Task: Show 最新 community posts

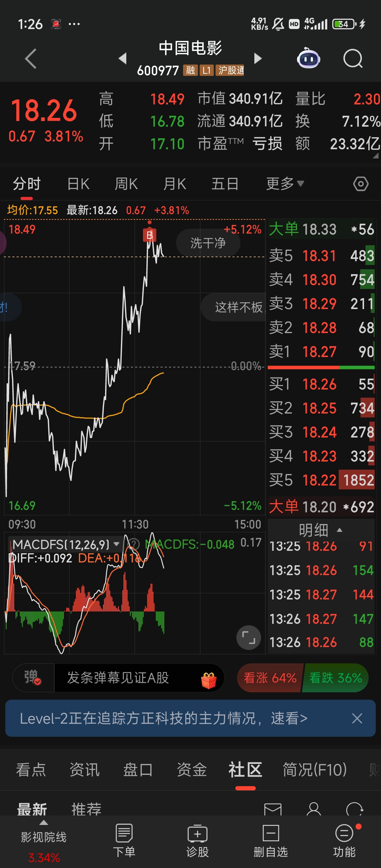Action: pos(32,809)
